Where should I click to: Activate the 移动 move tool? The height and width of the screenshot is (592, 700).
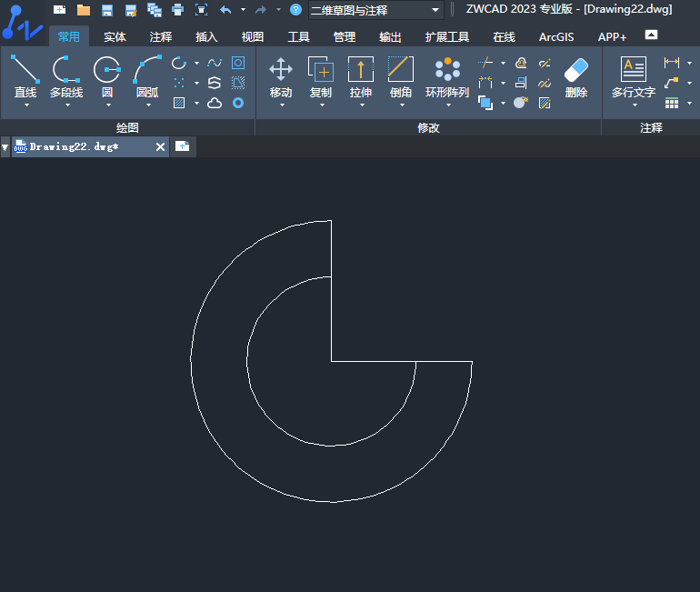pyautogui.click(x=281, y=76)
